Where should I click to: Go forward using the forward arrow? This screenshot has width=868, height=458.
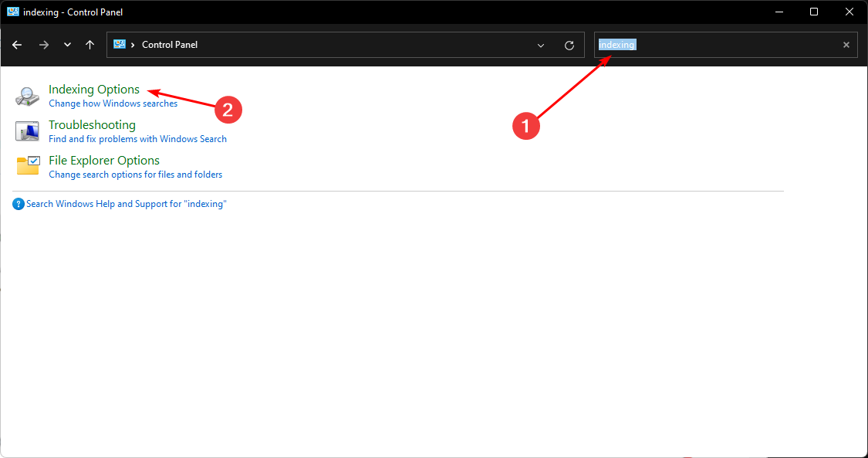pos(44,45)
